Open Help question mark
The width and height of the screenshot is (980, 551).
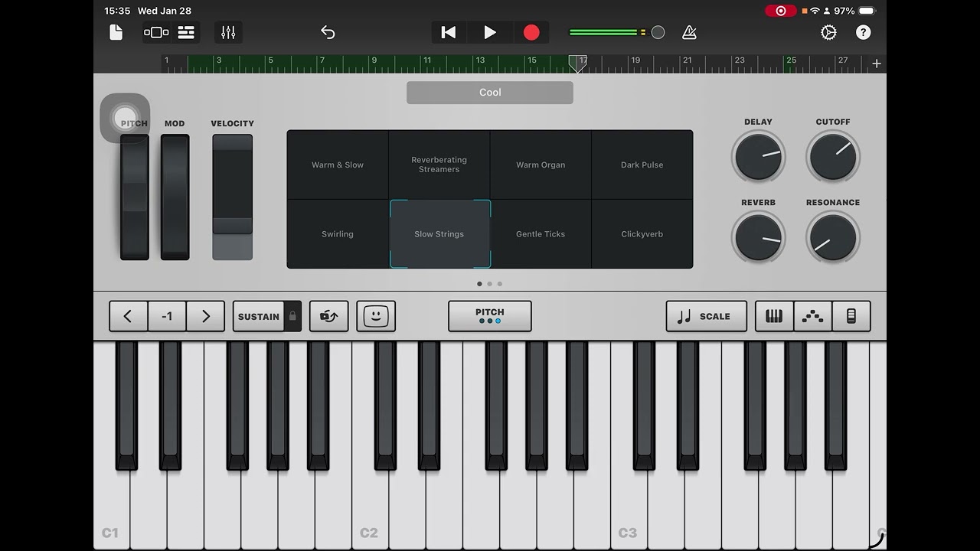[x=863, y=32]
